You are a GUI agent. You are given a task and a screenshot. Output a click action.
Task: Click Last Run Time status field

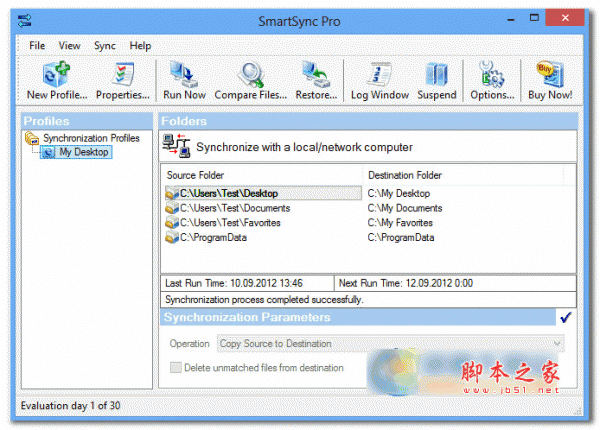tap(247, 283)
